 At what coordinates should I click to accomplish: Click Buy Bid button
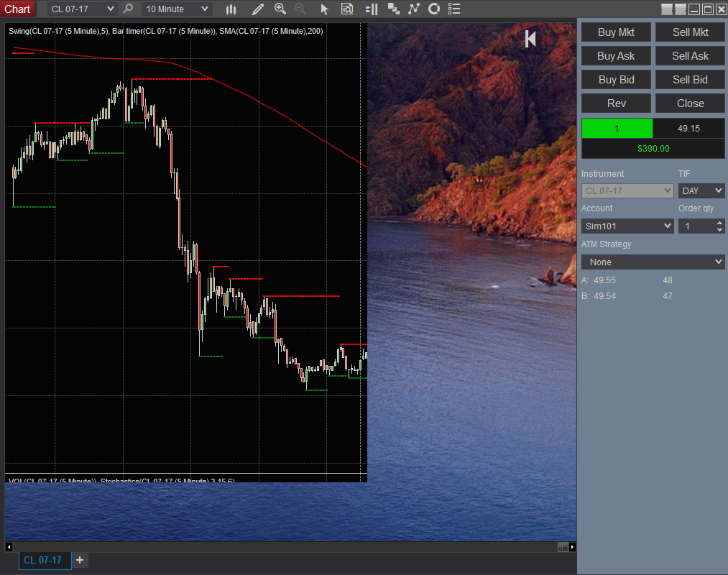click(x=616, y=80)
